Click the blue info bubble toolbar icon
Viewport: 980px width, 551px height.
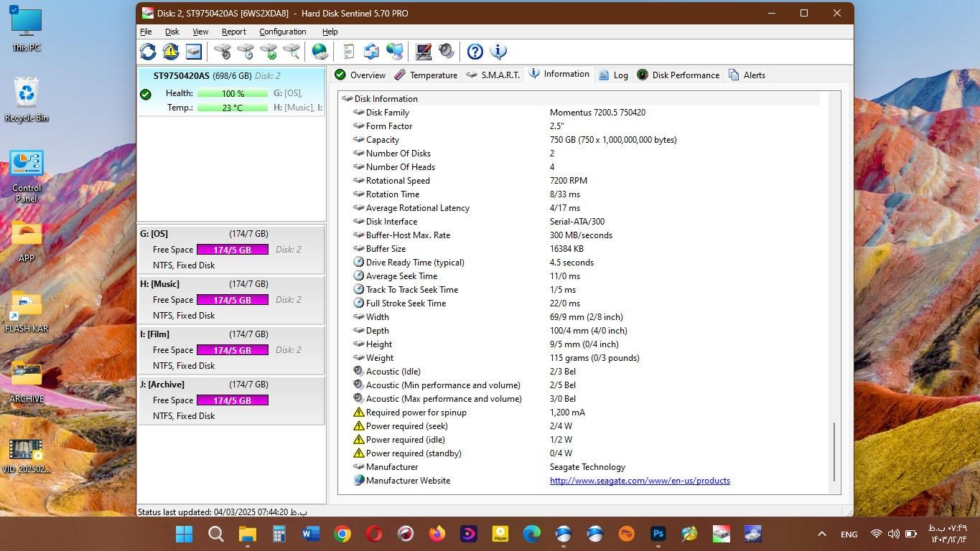(x=498, y=52)
